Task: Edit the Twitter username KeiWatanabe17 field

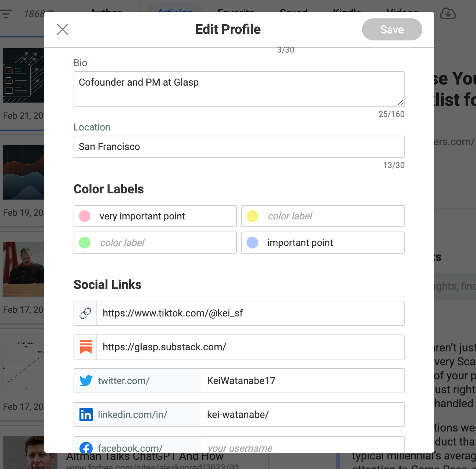Action: click(302, 381)
